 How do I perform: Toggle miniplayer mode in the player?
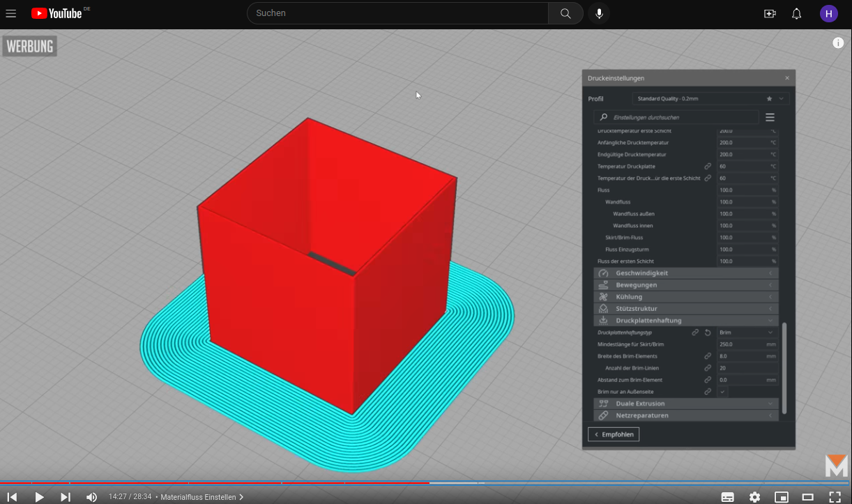[782, 497]
